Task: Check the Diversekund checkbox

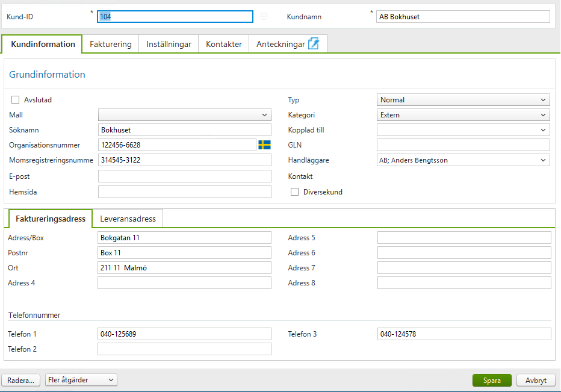Action: point(294,191)
